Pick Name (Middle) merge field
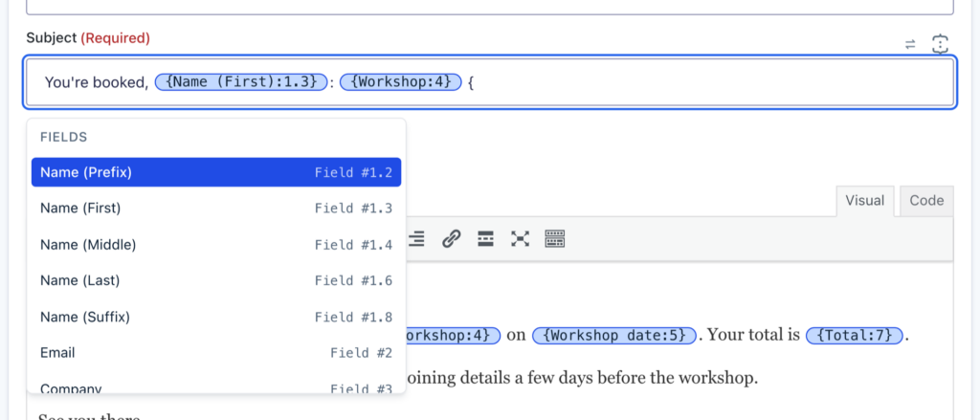Image resolution: width=980 pixels, height=420 pixels. pos(216,244)
